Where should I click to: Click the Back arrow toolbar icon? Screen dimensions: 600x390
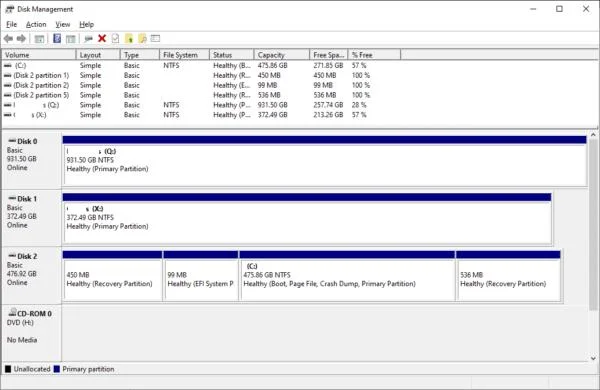8,39
